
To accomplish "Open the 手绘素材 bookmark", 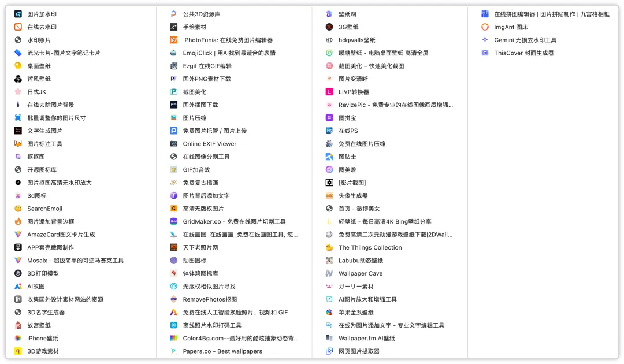I will pos(195,27).
